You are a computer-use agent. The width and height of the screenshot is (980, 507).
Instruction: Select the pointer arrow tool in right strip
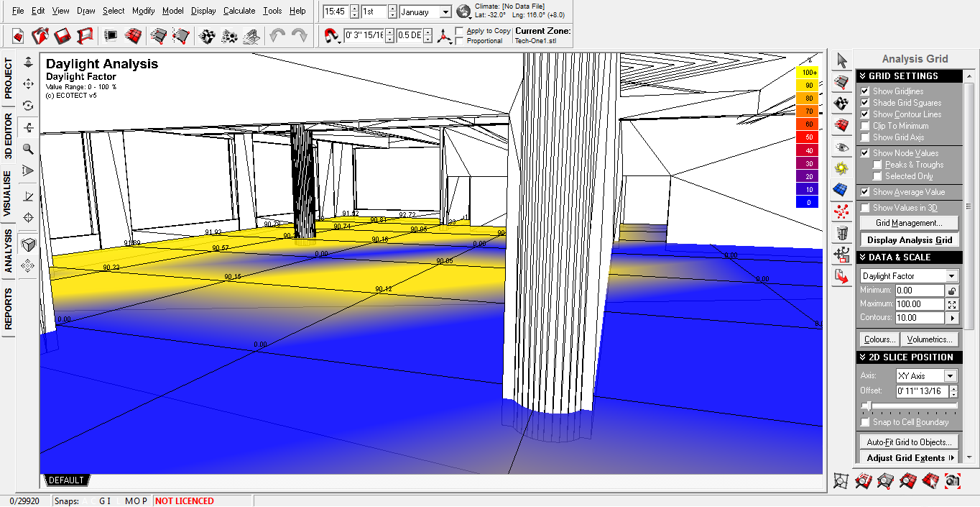tap(841, 61)
